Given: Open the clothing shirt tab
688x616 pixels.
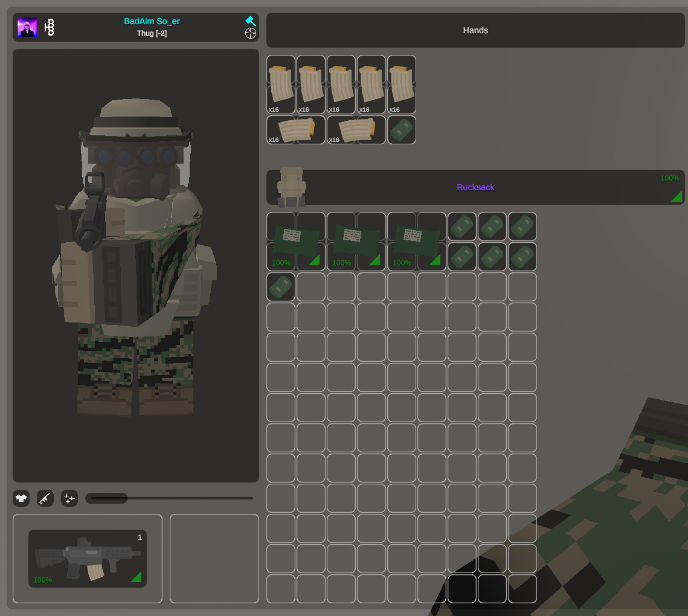Looking at the screenshot, I should (21, 498).
